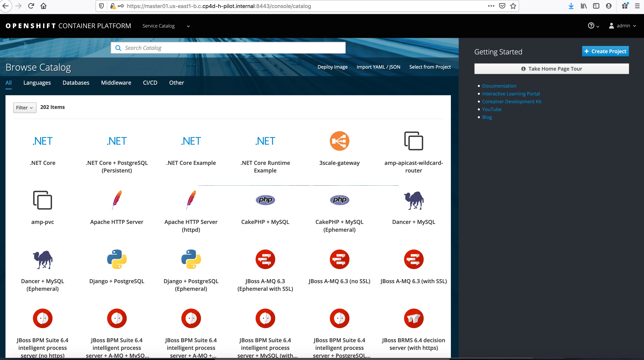Select the .NET Core catalog item icon
Screen dimensions: 644x360
(x=43, y=141)
